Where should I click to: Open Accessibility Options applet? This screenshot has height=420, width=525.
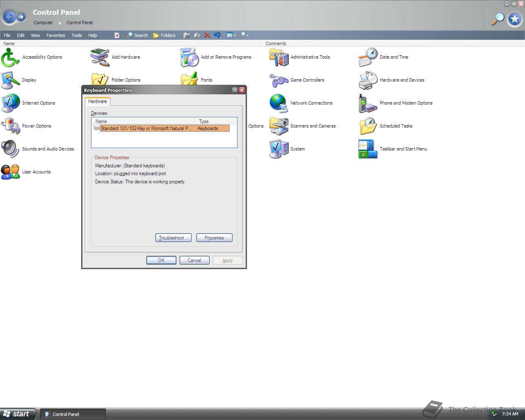pos(32,57)
